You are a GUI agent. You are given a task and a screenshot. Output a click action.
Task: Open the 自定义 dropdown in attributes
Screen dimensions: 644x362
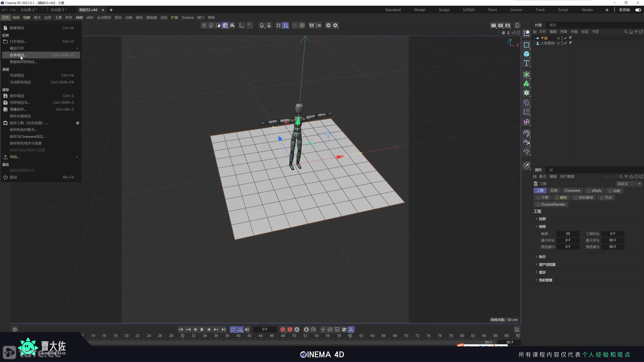click(x=628, y=184)
